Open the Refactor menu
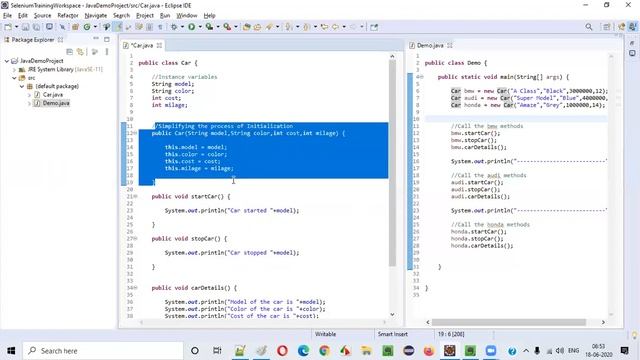The image size is (640, 360). [x=68, y=16]
